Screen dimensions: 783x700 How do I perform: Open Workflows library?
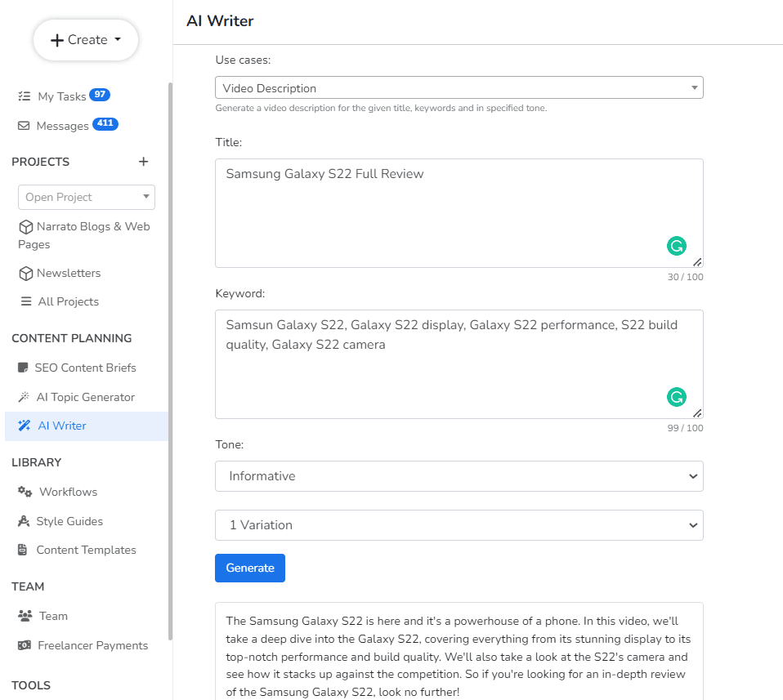69,492
